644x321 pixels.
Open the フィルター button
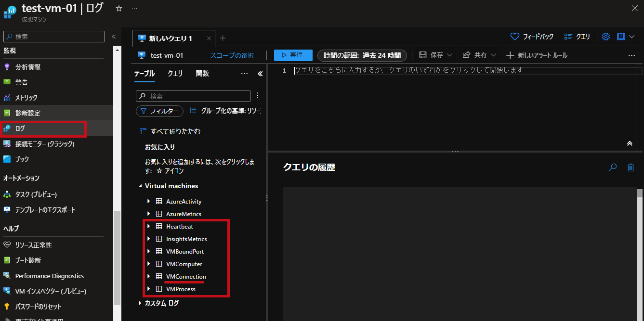(159, 111)
